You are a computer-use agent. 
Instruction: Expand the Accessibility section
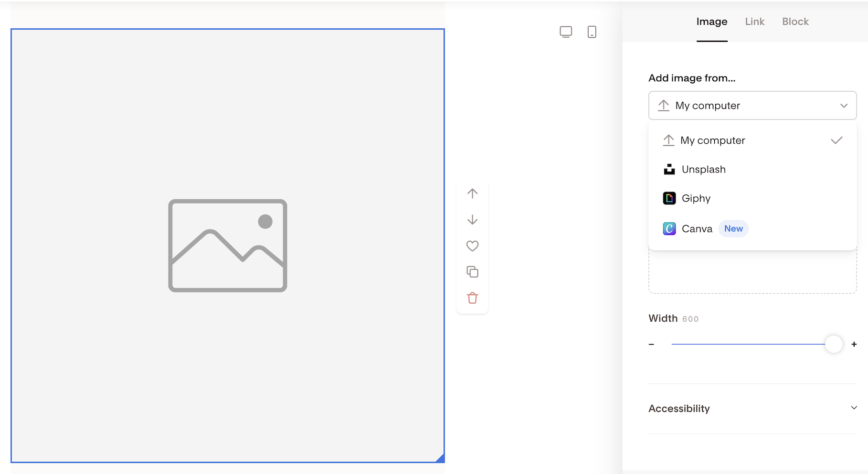tap(752, 409)
